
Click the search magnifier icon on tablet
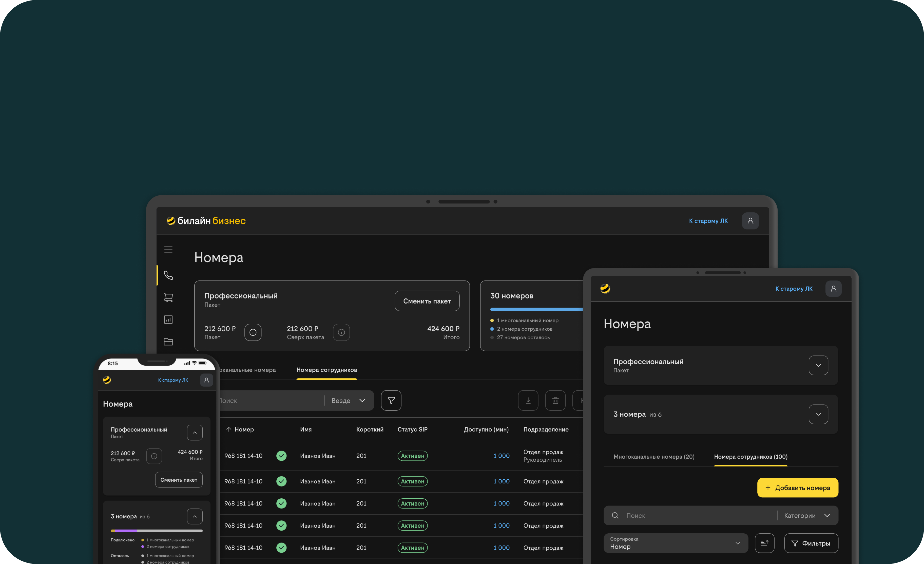point(615,516)
